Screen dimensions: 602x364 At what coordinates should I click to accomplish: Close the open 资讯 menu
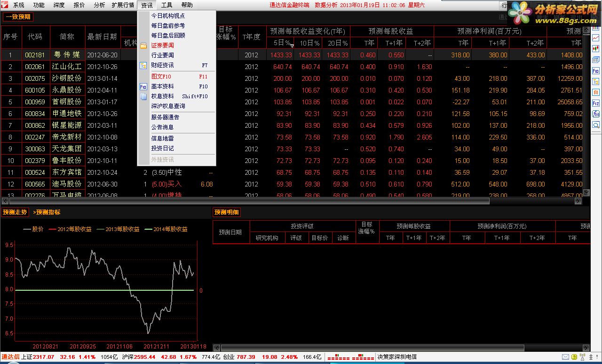[x=147, y=5]
